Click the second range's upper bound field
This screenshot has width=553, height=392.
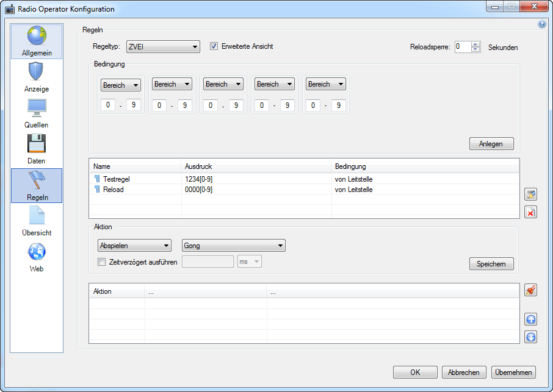185,105
